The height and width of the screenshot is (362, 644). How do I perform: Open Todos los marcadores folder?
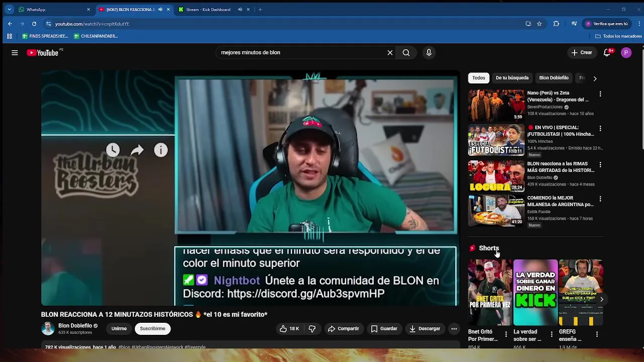pos(618,36)
